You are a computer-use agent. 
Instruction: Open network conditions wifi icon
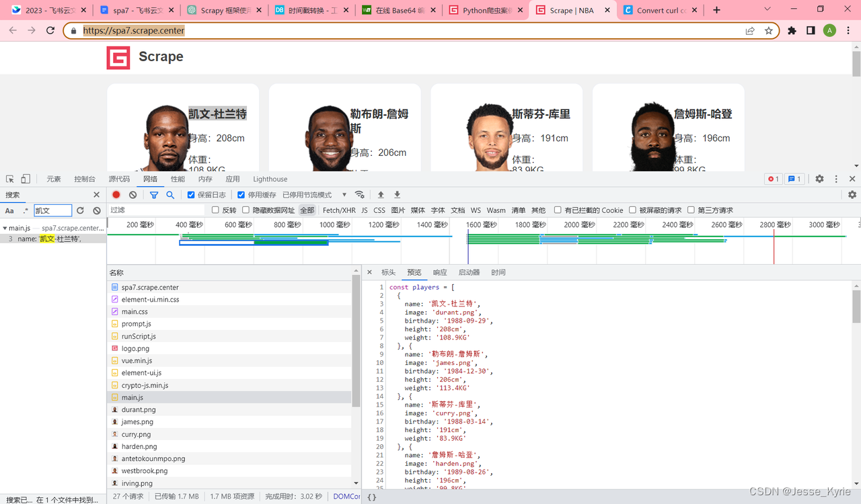(360, 195)
